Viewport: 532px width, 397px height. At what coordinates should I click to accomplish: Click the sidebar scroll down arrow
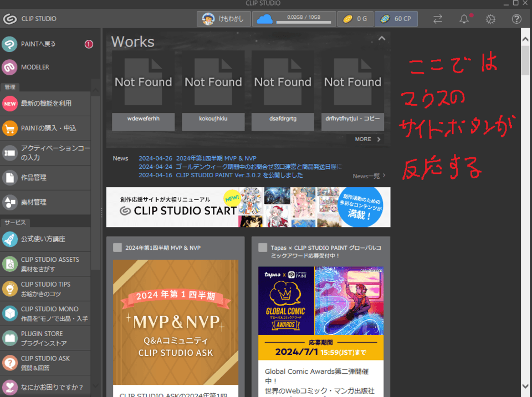[96, 386]
